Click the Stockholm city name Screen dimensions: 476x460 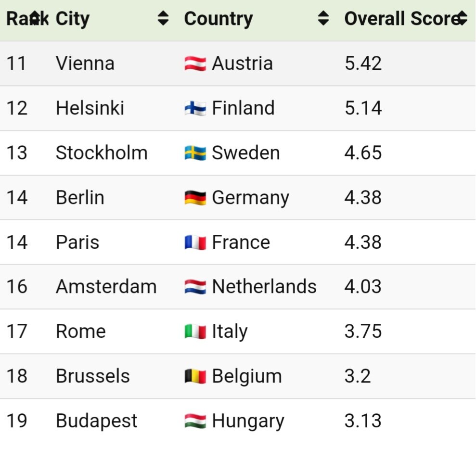(102, 153)
